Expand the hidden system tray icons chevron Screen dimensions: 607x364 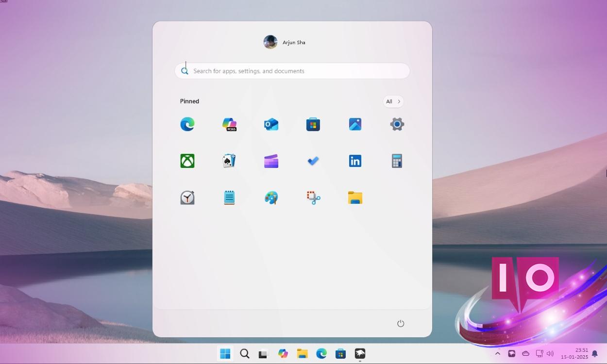point(497,354)
